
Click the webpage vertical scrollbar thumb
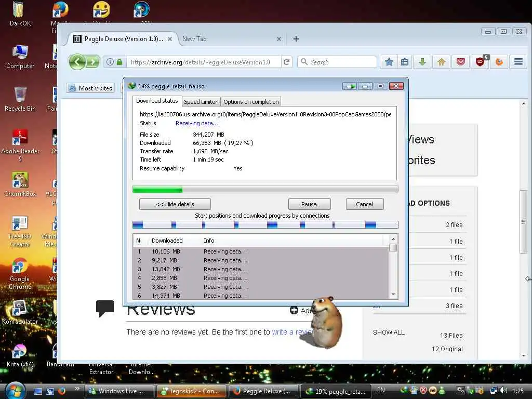pos(524,222)
